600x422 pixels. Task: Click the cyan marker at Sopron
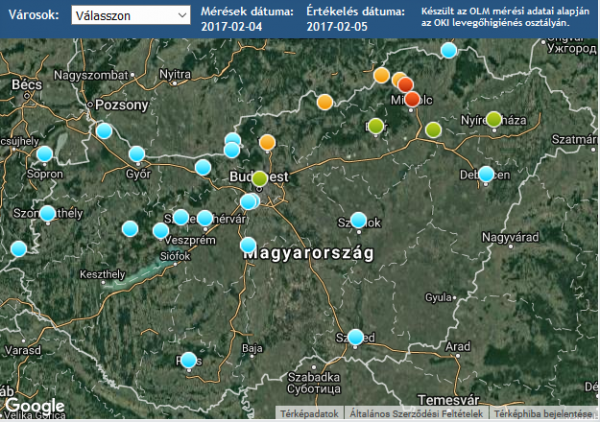(43, 154)
